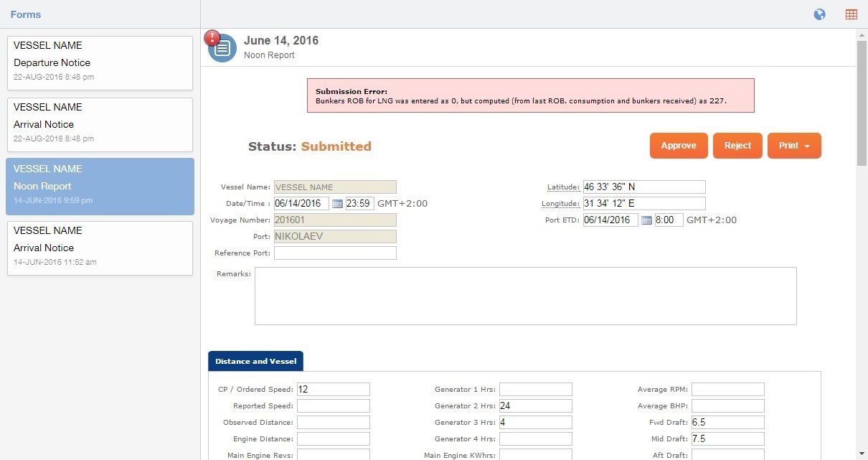This screenshot has height=460, width=868.
Task: Click the Latitude input field
Action: pos(643,187)
